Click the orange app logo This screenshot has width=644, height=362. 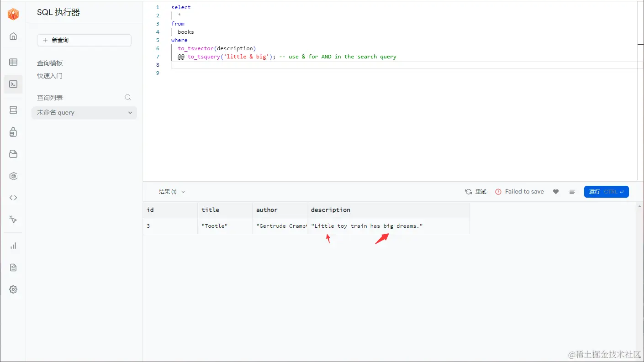(x=13, y=14)
